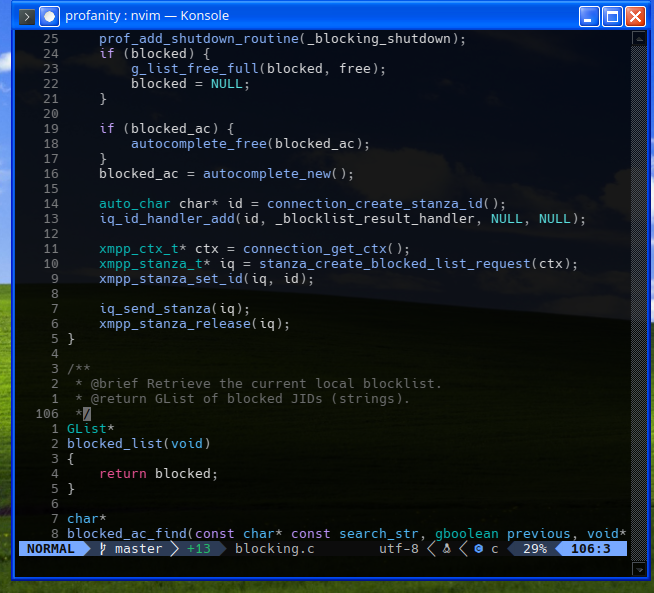The height and width of the screenshot is (593, 654).
Task: Click the NORMAL mode indicator
Action: tap(50, 548)
